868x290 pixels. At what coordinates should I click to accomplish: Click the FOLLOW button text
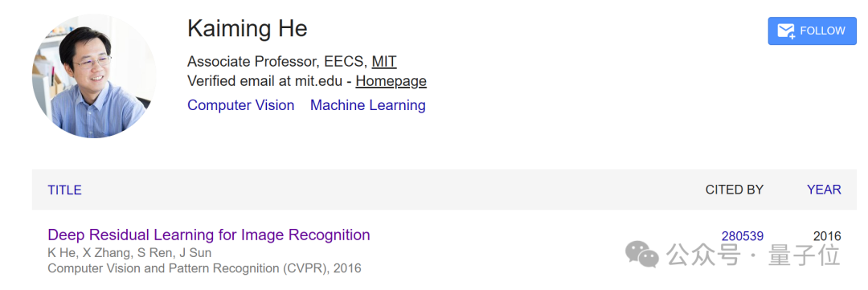click(x=823, y=31)
